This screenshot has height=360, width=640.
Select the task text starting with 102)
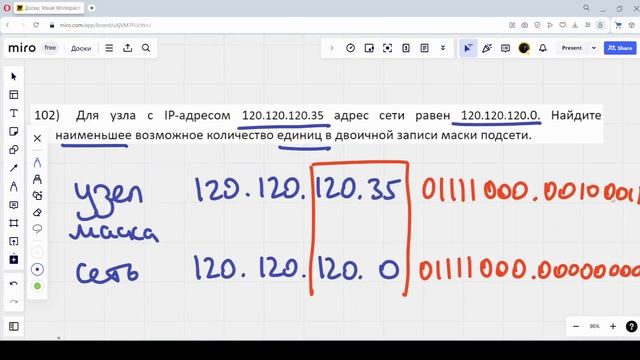[x=318, y=125]
